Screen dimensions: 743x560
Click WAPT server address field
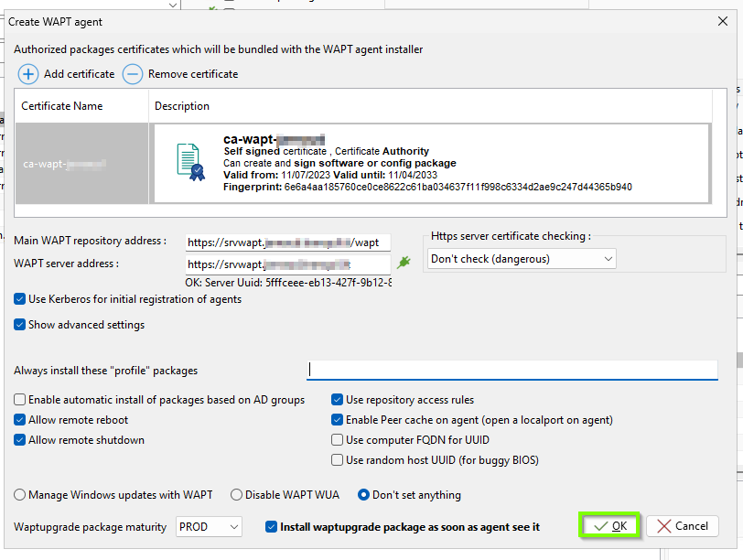288,264
